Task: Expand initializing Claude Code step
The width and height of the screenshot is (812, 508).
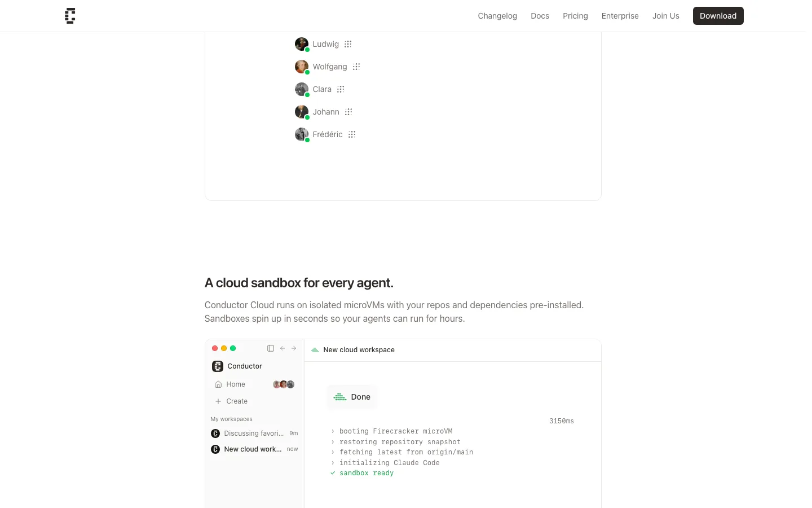Action: pos(385,463)
